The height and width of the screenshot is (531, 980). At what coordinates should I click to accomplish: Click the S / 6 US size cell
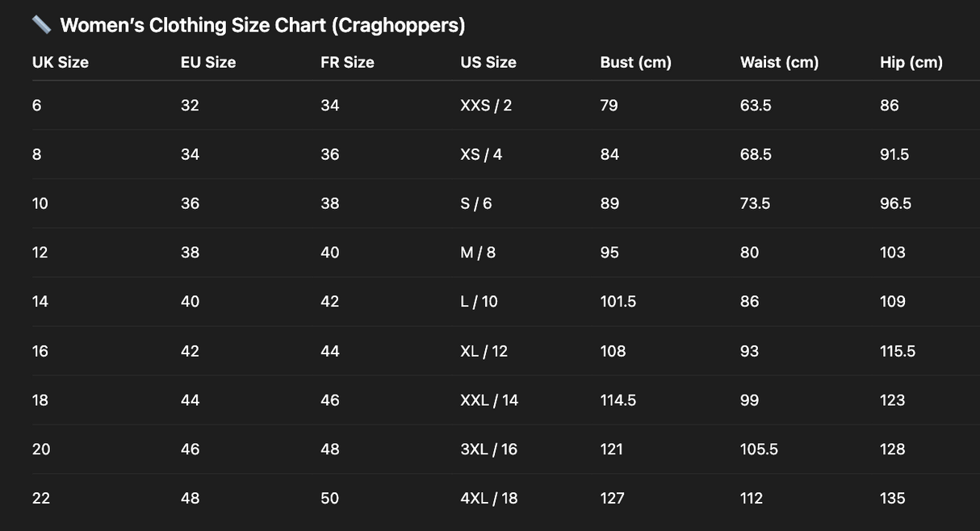476,203
